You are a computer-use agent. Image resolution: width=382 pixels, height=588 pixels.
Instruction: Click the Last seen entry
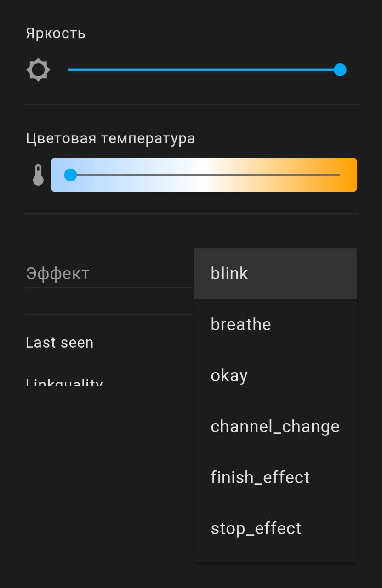pos(60,343)
